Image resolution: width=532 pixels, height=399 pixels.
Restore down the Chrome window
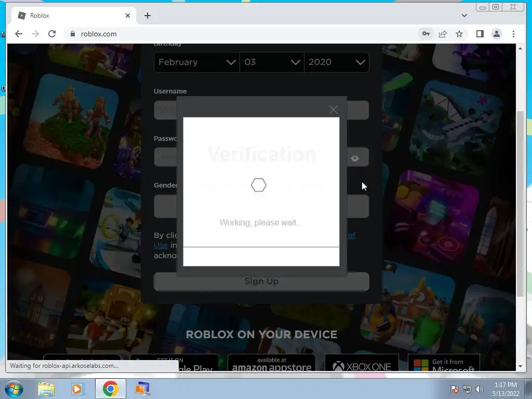click(496, 7)
